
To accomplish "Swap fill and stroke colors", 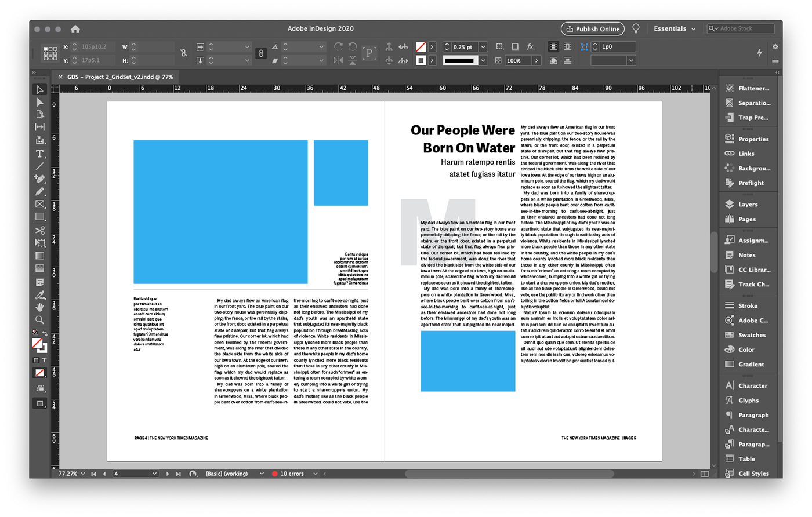I will tap(45, 333).
